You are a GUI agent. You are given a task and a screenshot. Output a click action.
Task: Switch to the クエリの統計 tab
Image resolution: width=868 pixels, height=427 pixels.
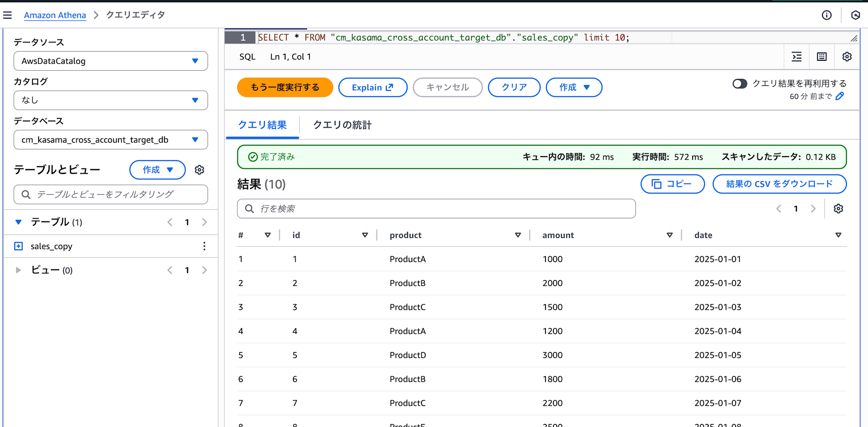(342, 125)
